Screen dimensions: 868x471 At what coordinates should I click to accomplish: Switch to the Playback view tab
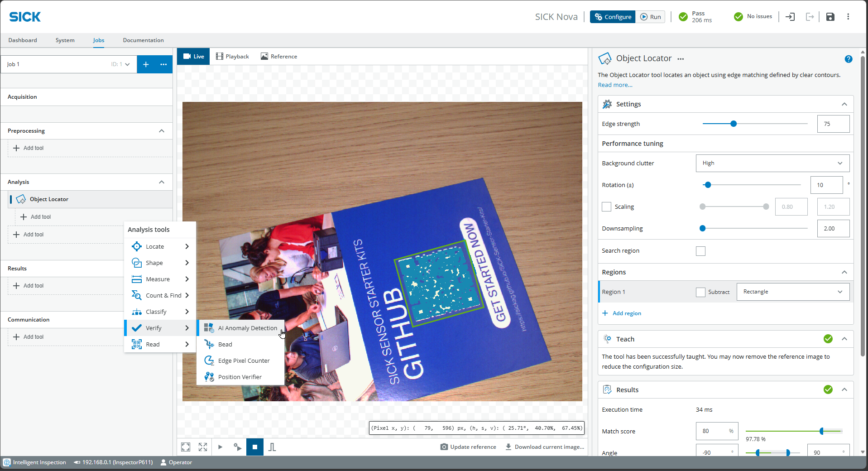point(233,57)
